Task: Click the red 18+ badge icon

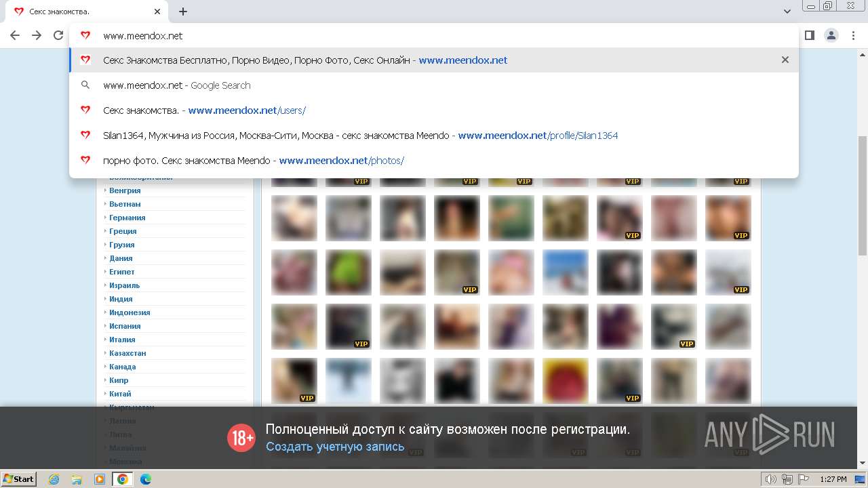Action: [x=241, y=439]
